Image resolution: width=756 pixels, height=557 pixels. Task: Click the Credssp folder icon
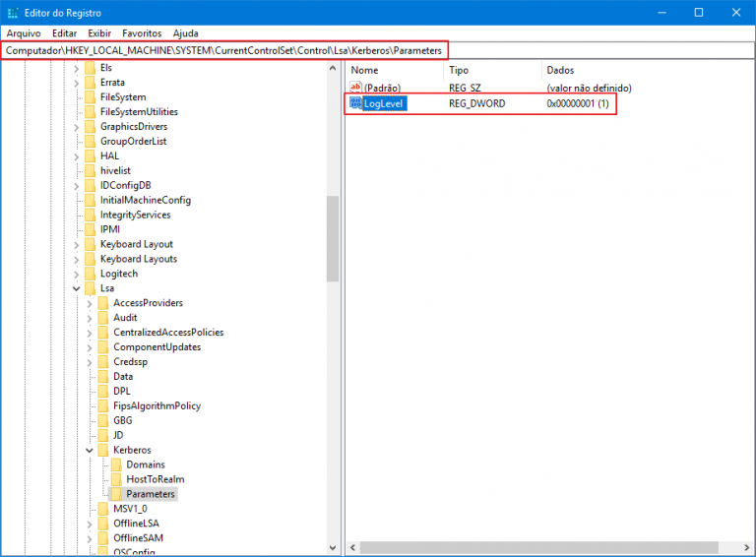[102, 362]
